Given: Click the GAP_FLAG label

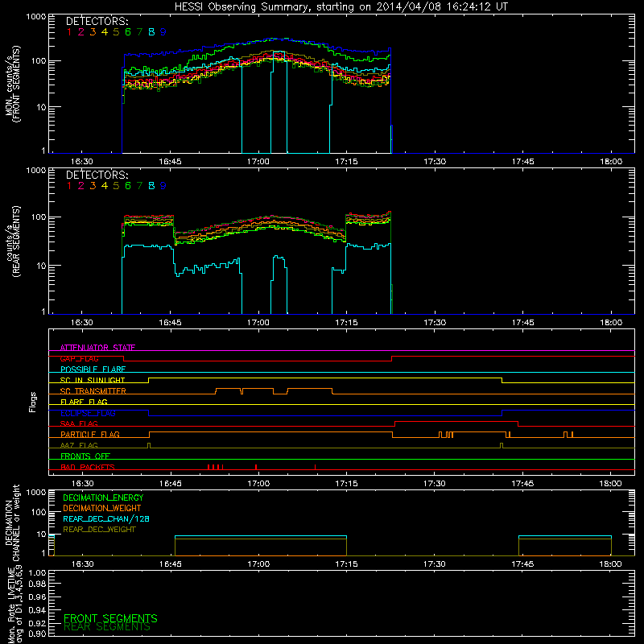Looking at the screenshot, I should pos(79,358).
